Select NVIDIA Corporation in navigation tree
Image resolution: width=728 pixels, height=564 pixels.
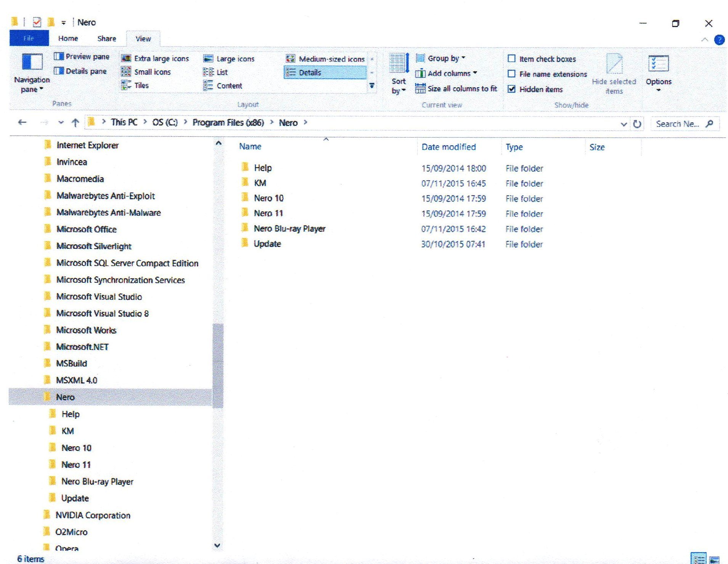tap(93, 516)
